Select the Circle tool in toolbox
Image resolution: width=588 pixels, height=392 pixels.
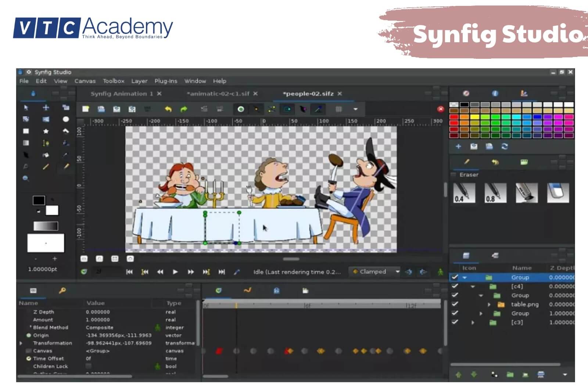tap(65, 119)
